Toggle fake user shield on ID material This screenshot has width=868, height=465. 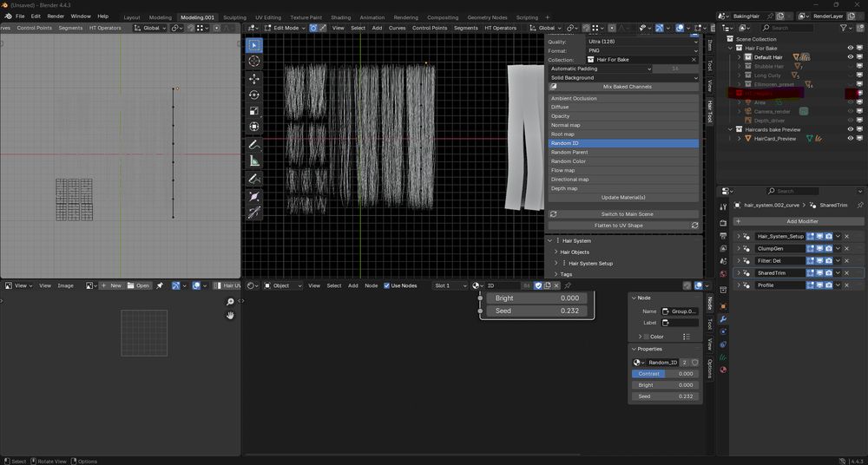pyautogui.click(x=538, y=285)
